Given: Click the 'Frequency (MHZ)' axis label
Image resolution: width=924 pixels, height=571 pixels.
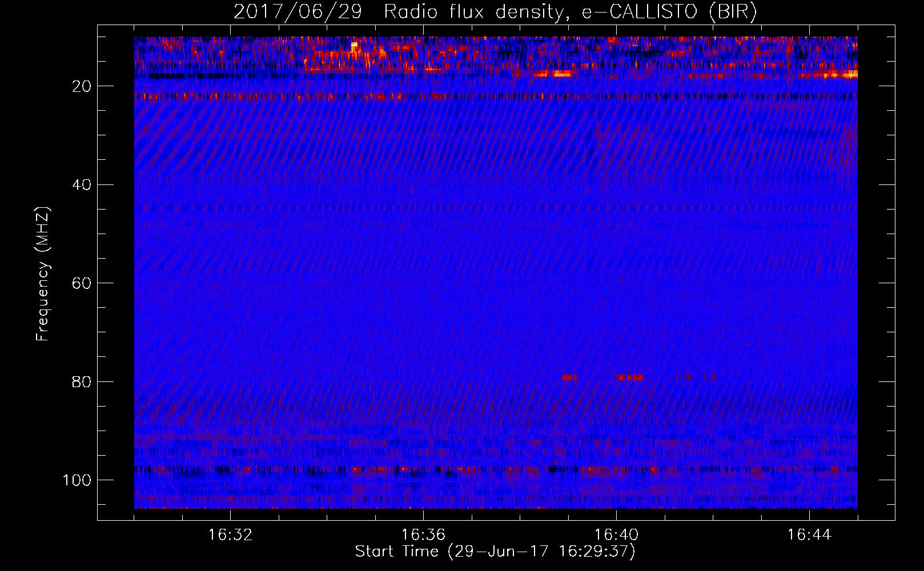Looking at the screenshot, I should pyautogui.click(x=43, y=274).
